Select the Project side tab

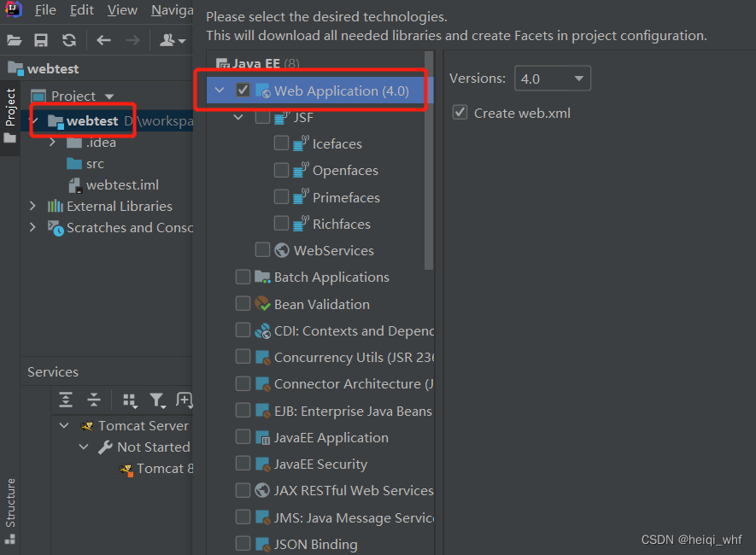pyautogui.click(x=10, y=115)
